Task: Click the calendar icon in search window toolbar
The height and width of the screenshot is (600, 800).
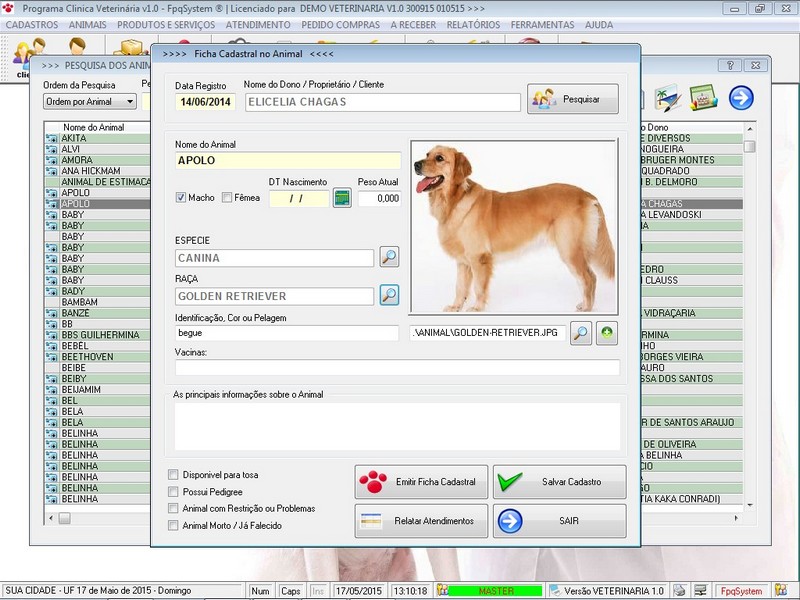Action: click(x=704, y=98)
